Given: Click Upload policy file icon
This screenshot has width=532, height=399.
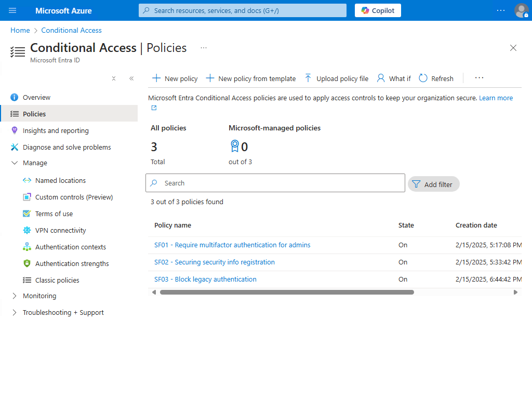Looking at the screenshot, I should [x=308, y=78].
